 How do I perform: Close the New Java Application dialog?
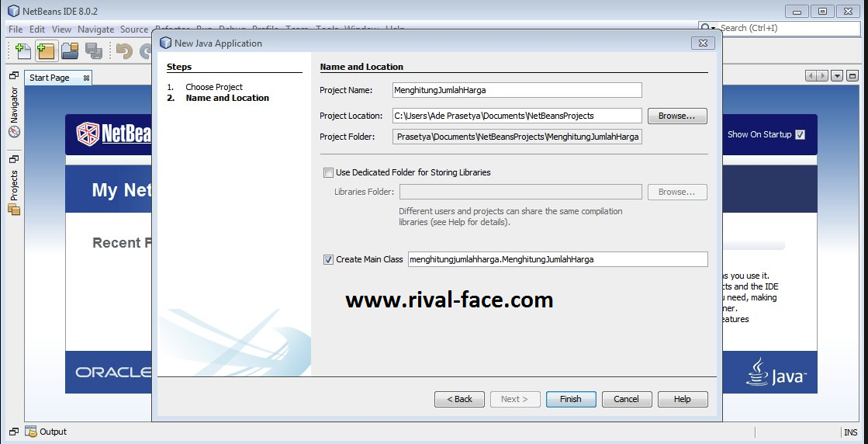click(x=703, y=43)
